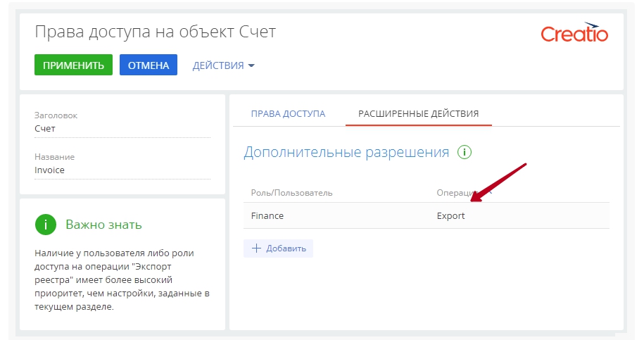Click the Важно знать heading text
The height and width of the screenshot is (340, 644).
pyautogui.click(x=103, y=225)
